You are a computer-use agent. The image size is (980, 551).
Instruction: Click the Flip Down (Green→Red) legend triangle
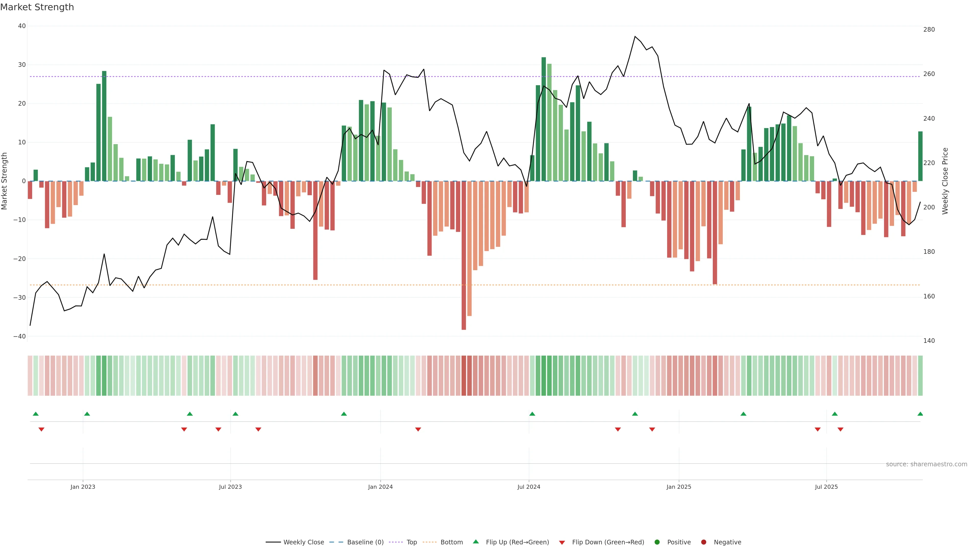[x=562, y=543]
